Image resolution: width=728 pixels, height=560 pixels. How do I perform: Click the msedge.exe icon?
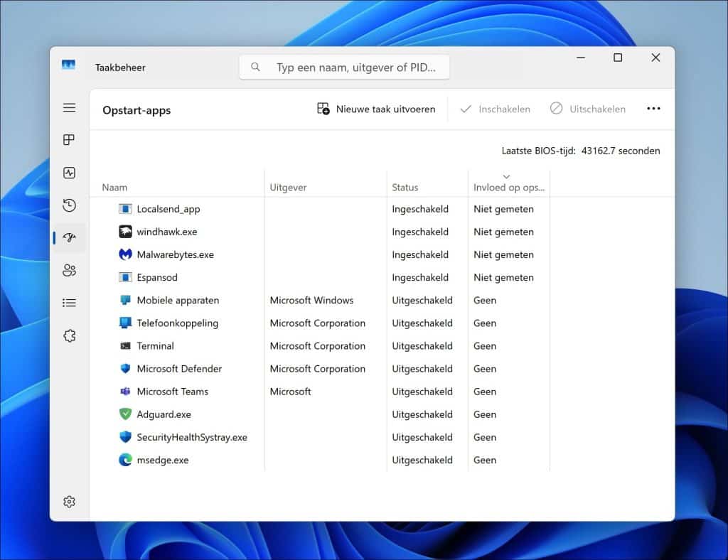(x=125, y=460)
